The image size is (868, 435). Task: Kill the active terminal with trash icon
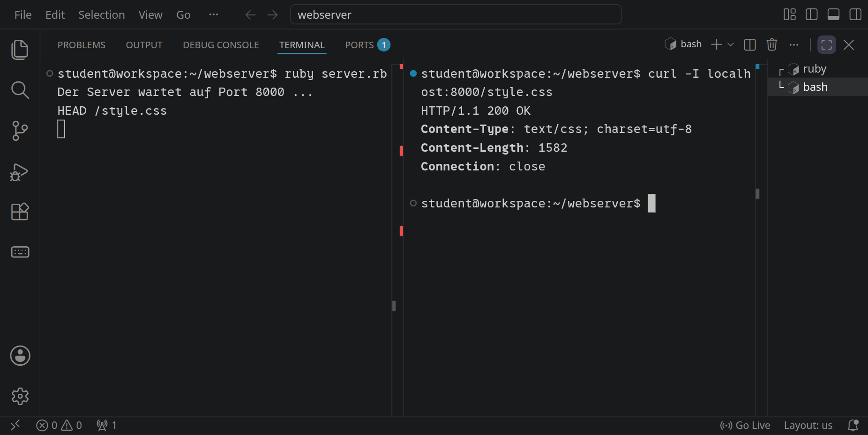point(772,44)
